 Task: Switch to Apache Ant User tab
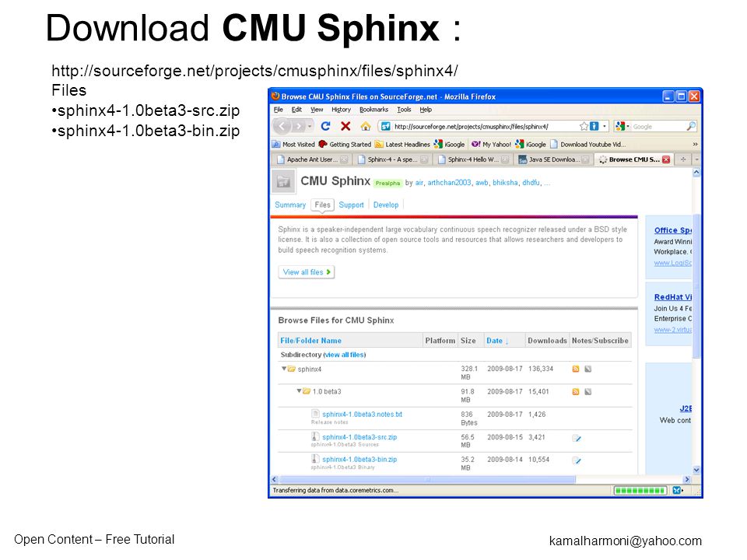(312, 159)
